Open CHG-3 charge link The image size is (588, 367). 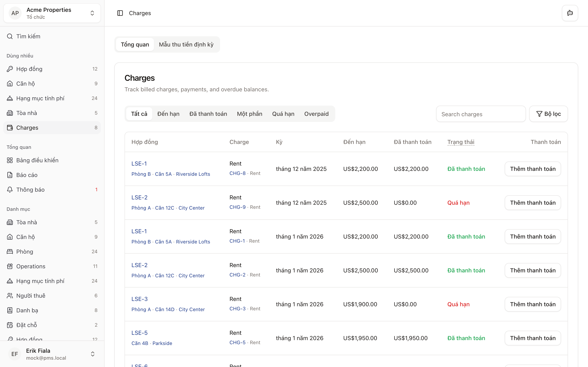click(237, 309)
